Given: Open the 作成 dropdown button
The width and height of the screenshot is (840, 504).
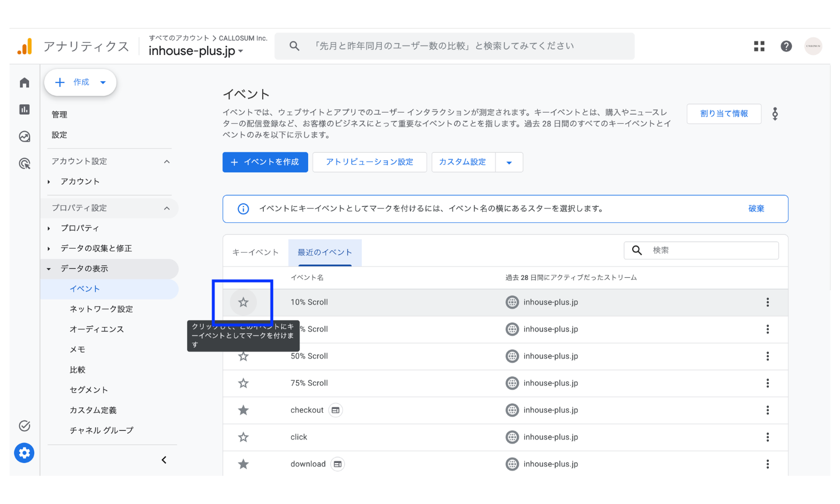Looking at the screenshot, I should click(80, 82).
